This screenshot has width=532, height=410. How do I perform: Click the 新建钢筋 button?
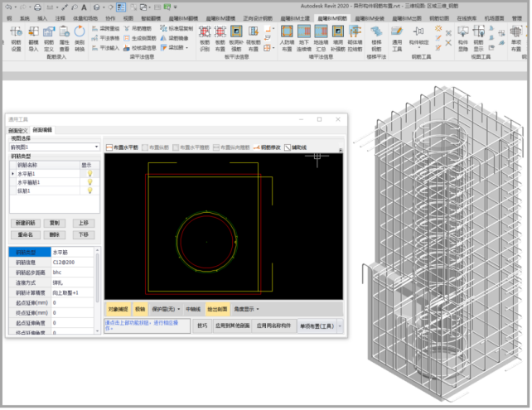tap(27, 223)
